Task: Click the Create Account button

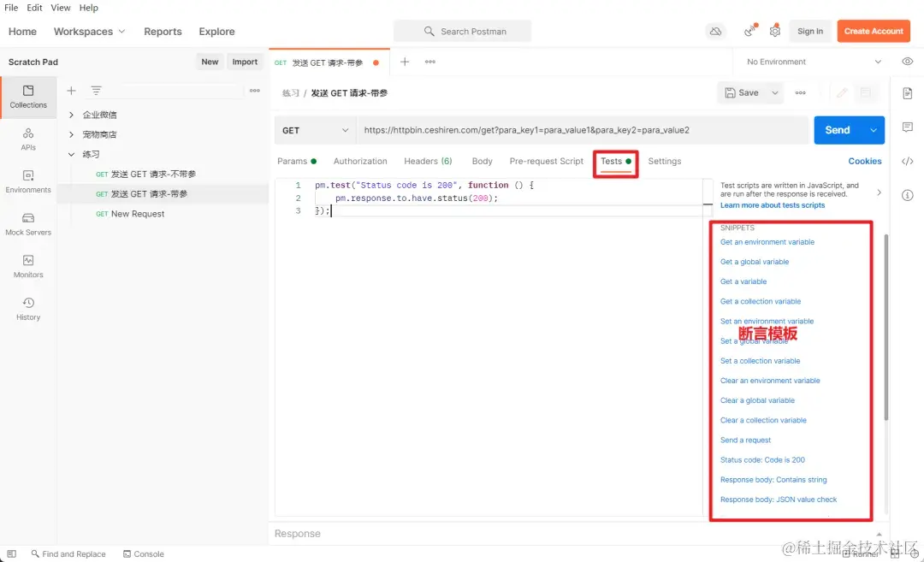Action: [x=874, y=31]
